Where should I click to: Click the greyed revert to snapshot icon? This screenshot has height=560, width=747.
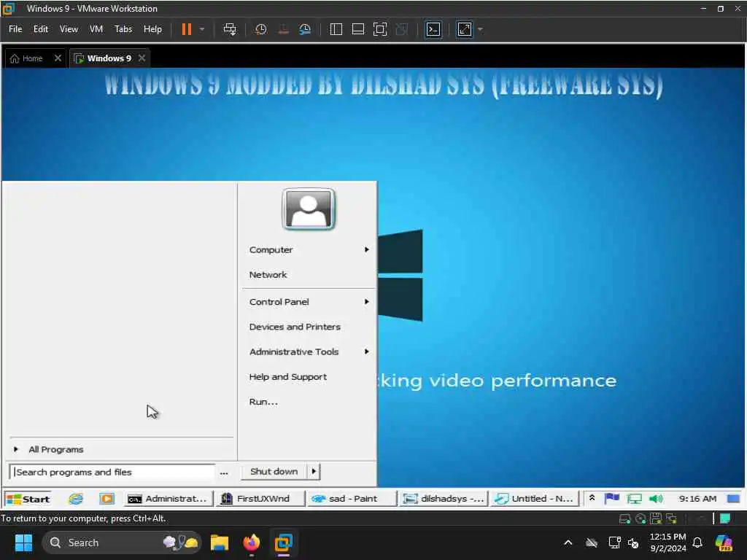click(283, 29)
